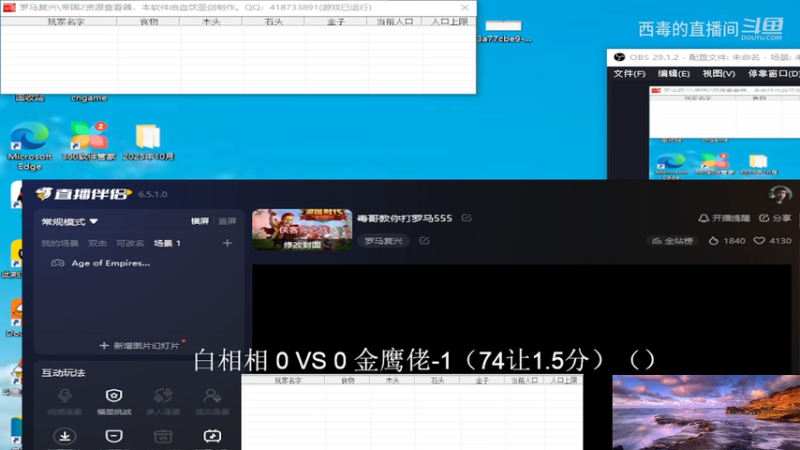Close the resource viewer window

click(465, 7)
